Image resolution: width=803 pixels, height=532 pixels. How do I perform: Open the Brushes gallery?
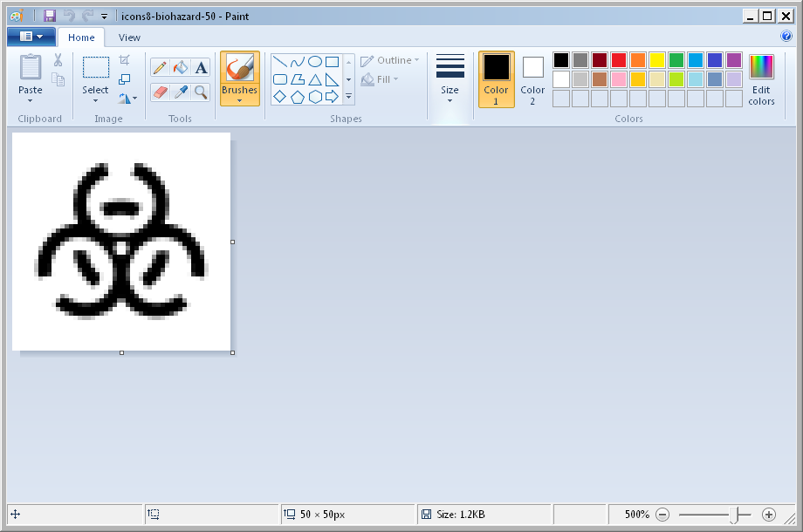point(239,78)
